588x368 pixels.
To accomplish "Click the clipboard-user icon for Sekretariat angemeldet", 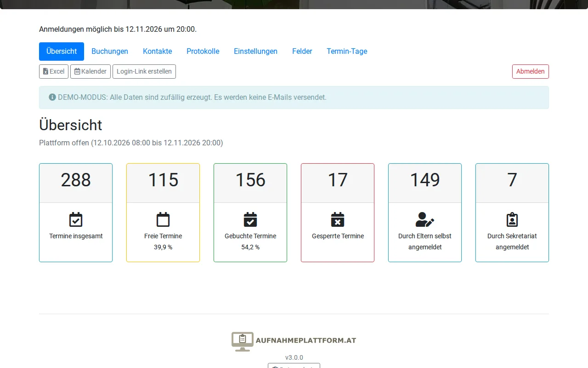I will (x=512, y=220).
